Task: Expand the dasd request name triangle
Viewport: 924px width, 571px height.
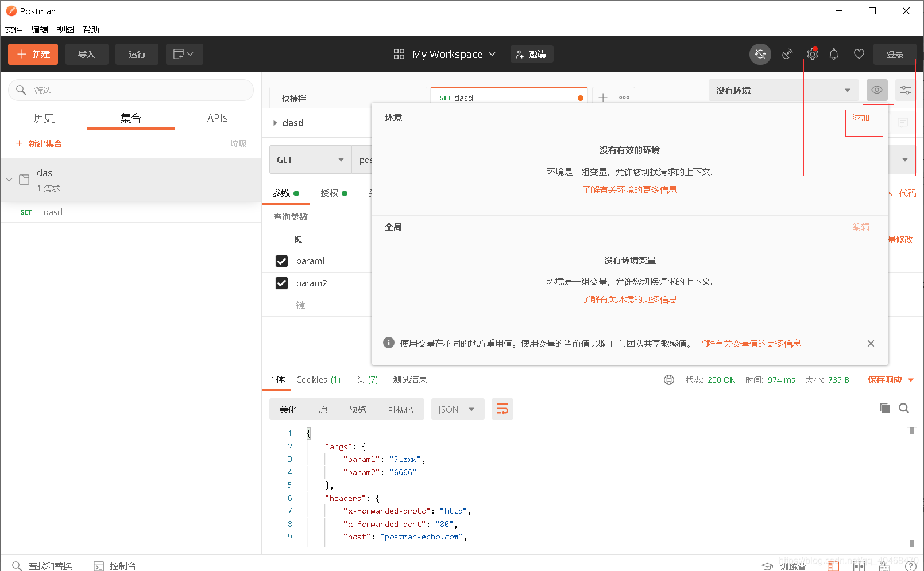Action: point(275,123)
